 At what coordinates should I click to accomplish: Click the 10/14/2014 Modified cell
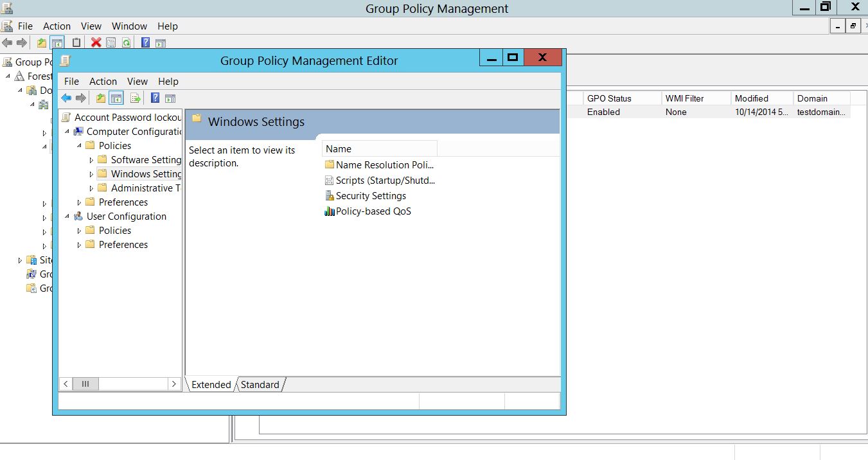pyautogui.click(x=761, y=112)
